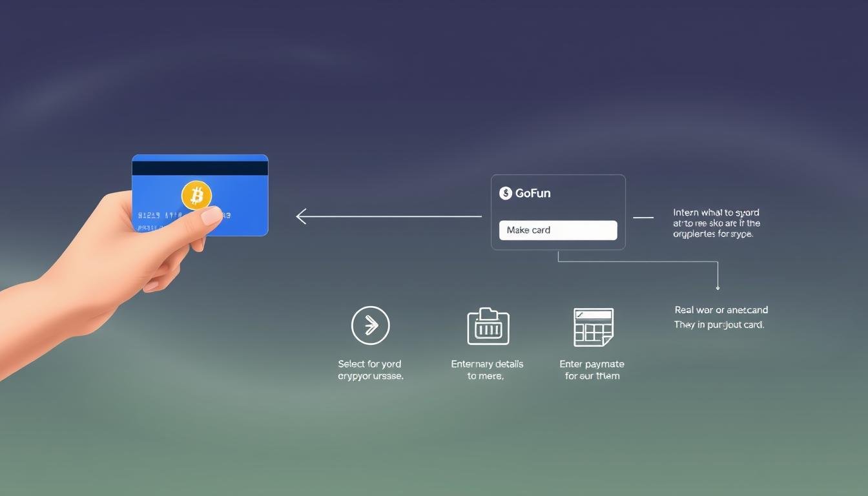The width and height of the screenshot is (868, 496).
Task: Click the GoFun title text
Action: coord(533,193)
